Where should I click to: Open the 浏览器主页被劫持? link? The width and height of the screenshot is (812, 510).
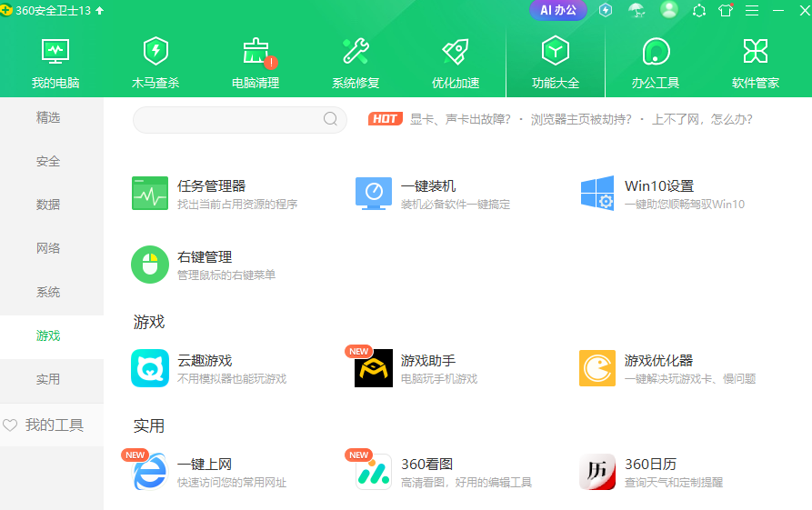click(x=581, y=120)
